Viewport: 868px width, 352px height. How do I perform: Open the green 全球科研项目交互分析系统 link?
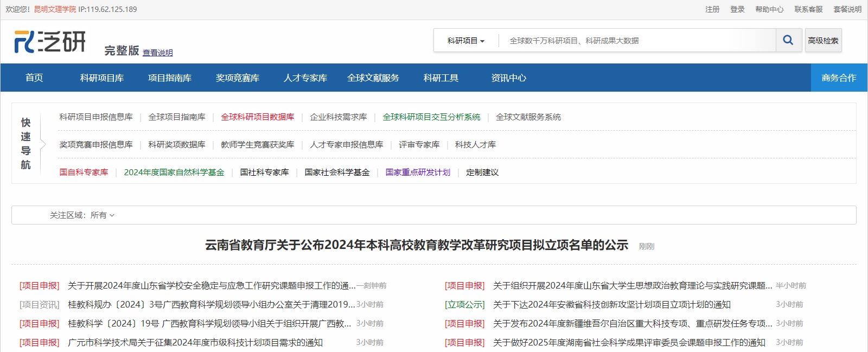(x=431, y=117)
